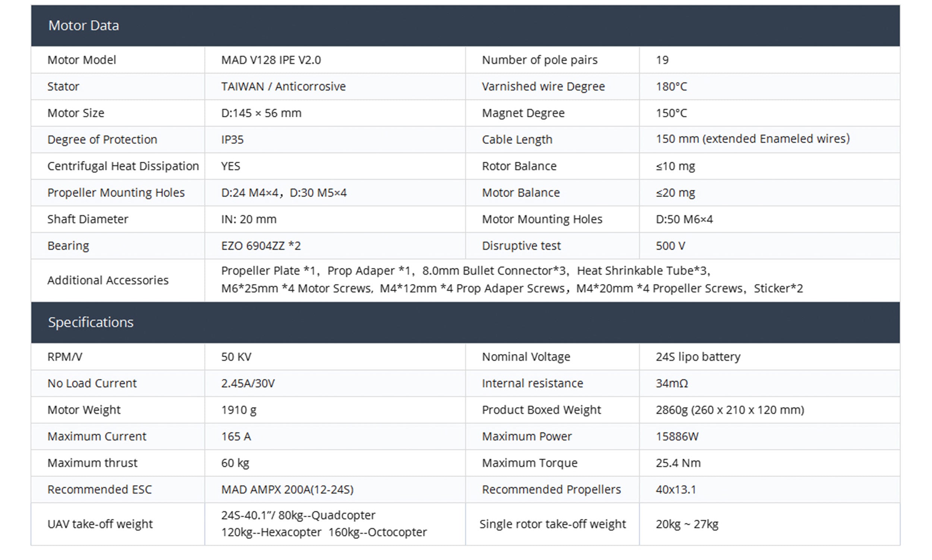932x560 pixels.
Task: Click the EZO 6904ZZ *2 bearing value
Action: tap(261, 246)
